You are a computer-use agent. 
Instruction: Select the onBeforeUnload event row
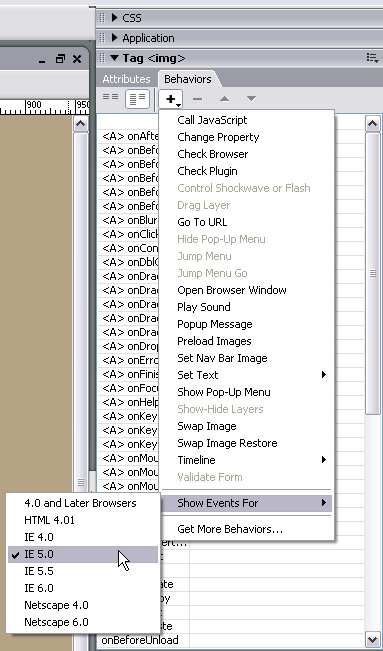(140, 640)
